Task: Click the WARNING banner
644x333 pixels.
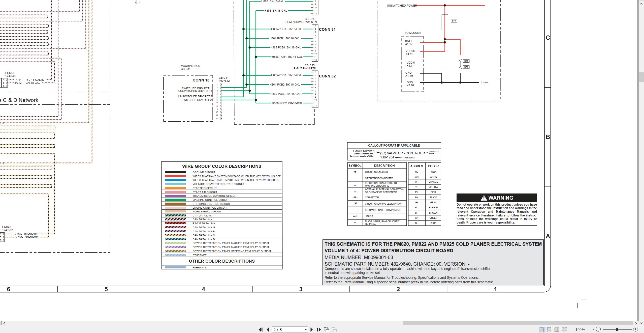Action: pyautogui.click(x=497, y=198)
